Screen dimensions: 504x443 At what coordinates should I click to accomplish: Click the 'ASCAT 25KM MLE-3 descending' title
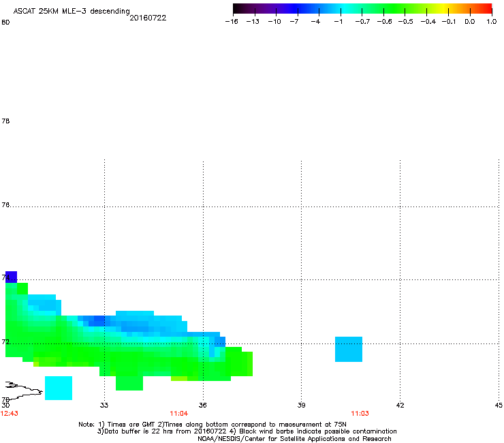tap(72, 11)
